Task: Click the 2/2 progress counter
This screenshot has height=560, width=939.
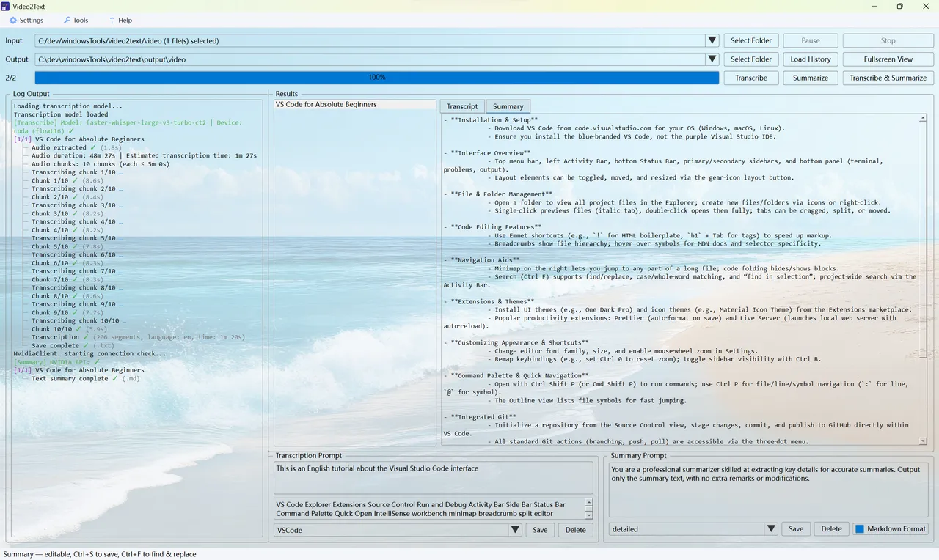Action: [x=11, y=78]
